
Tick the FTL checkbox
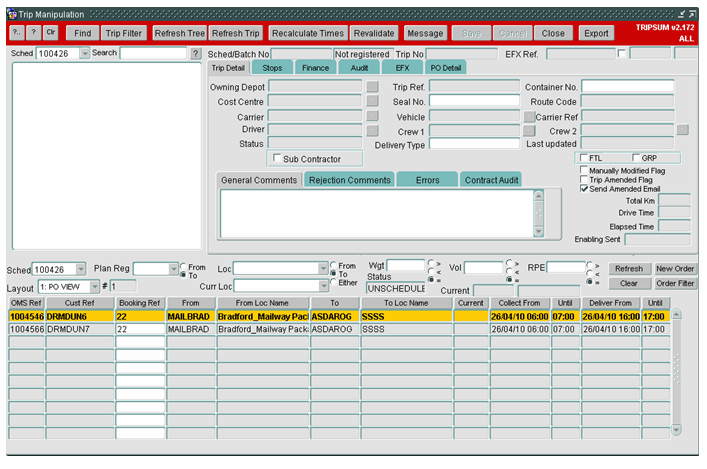(584, 157)
